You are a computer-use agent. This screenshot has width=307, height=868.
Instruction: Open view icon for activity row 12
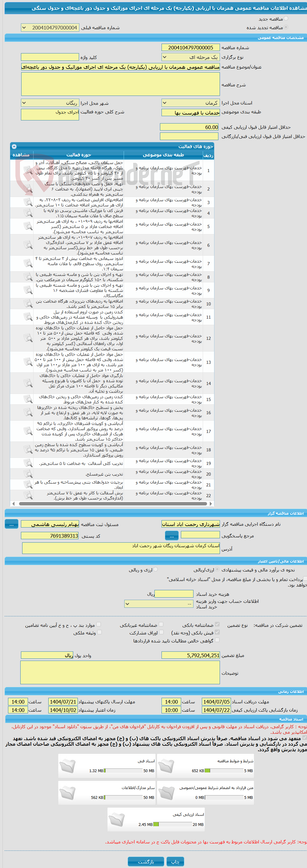point(28,338)
